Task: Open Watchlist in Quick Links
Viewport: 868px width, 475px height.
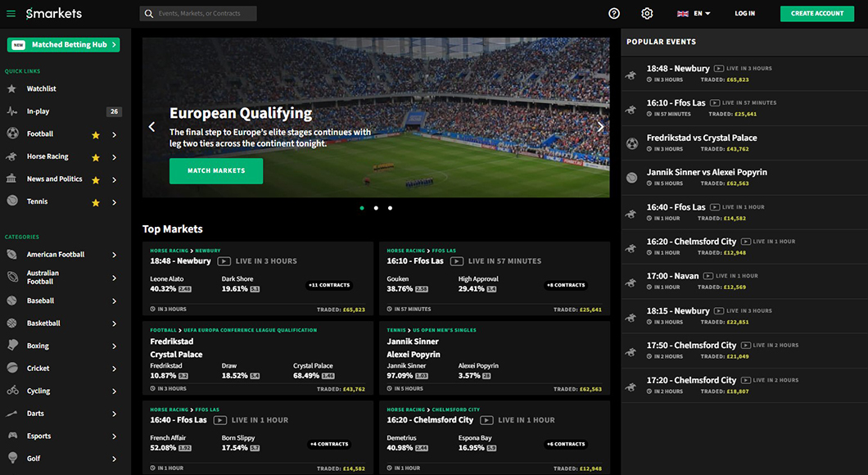Action: (42, 88)
